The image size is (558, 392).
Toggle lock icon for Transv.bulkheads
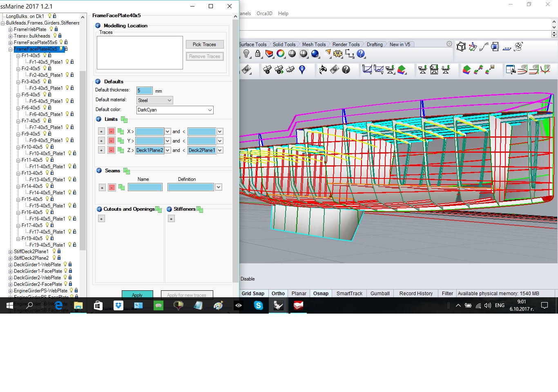60,36
